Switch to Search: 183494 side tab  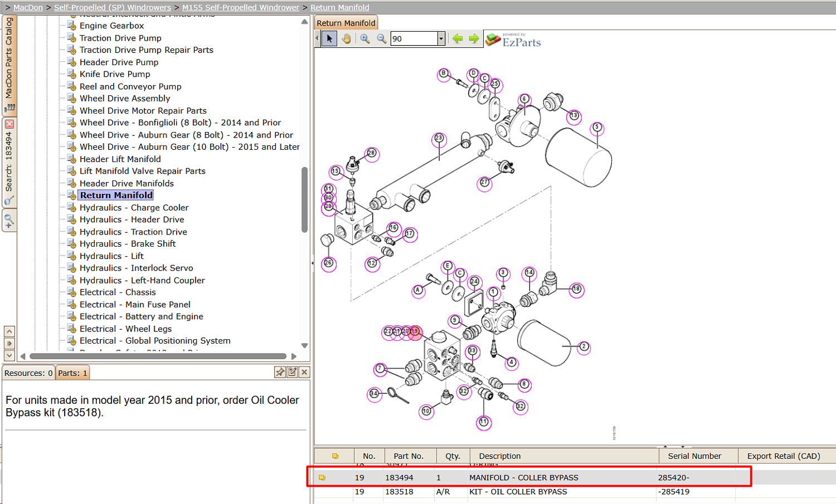pos(9,162)
